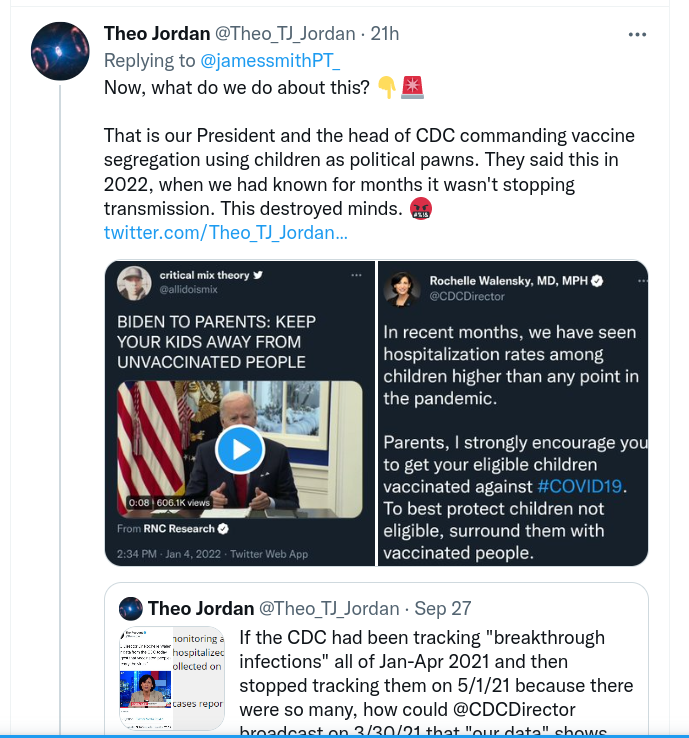The width and height of the screenshot is (689, 738).
Task: Click the small avatar in quoted tweet
Action: (130, 609)
